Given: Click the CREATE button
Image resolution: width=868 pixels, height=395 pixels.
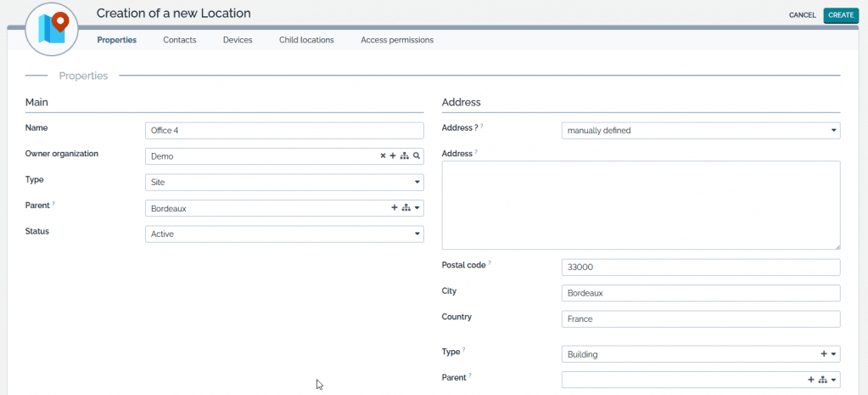Looking at the screenshot, I should click(841, 15).
